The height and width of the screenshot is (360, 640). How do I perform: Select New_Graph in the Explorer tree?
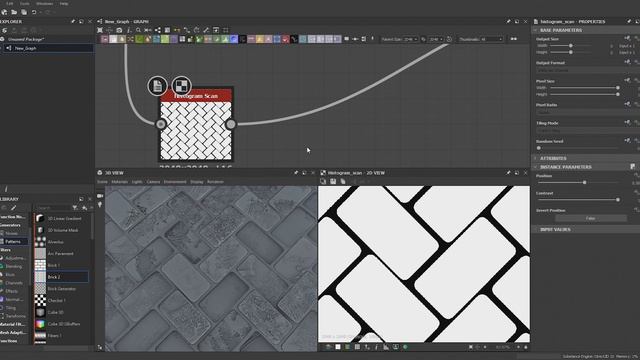48,48
